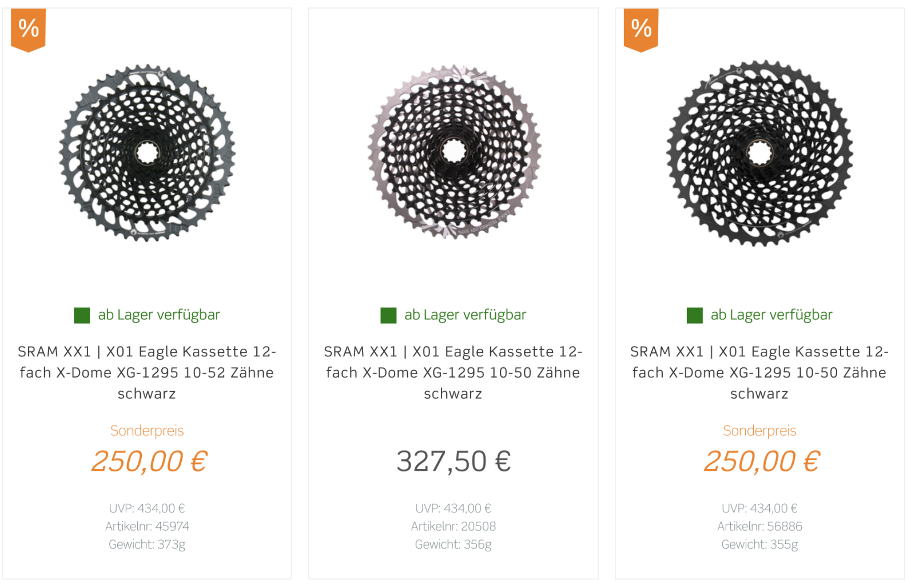Click the Artikelnr: 45974 text
The height and width of the screenshot is (588, 915).
pyautogui.click(x=147, y=526)
